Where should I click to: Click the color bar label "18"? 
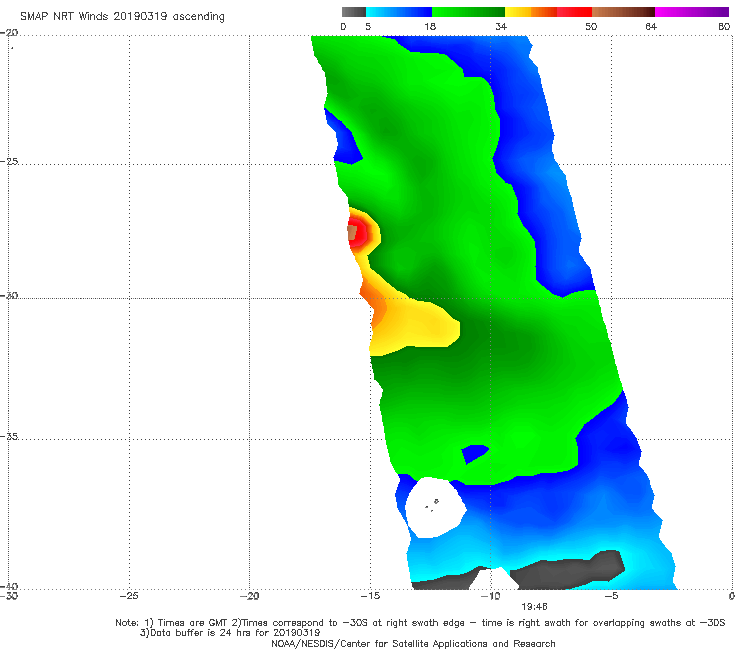point(430,27)
